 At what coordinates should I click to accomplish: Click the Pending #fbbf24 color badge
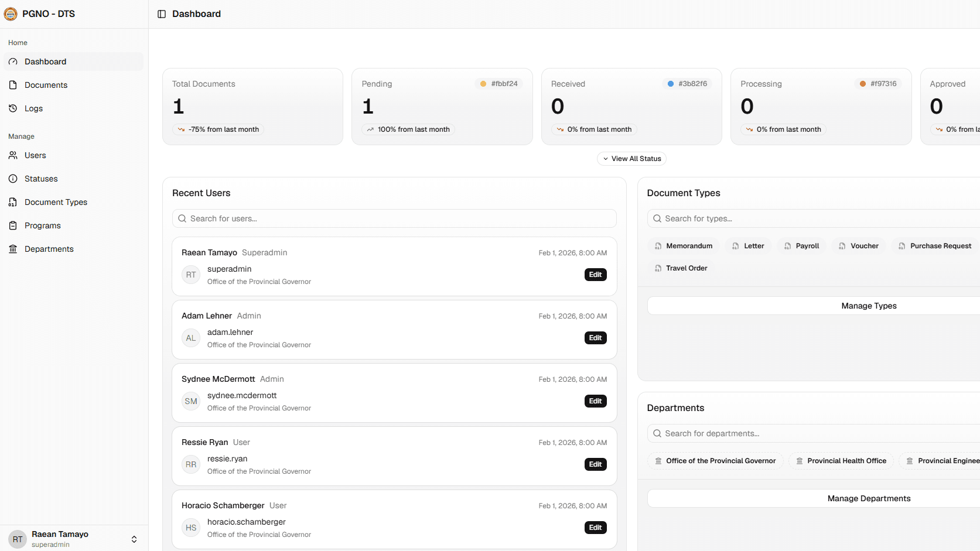coord(499,84)
